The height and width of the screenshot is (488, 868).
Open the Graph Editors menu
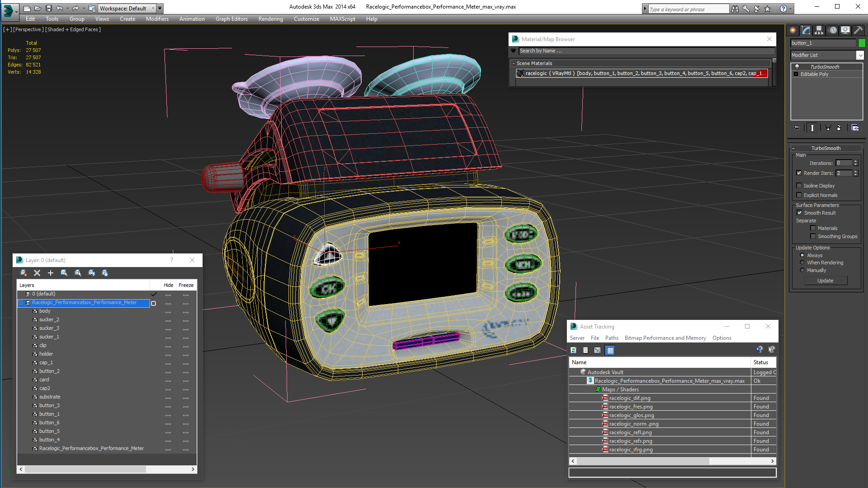pos(231,19)
